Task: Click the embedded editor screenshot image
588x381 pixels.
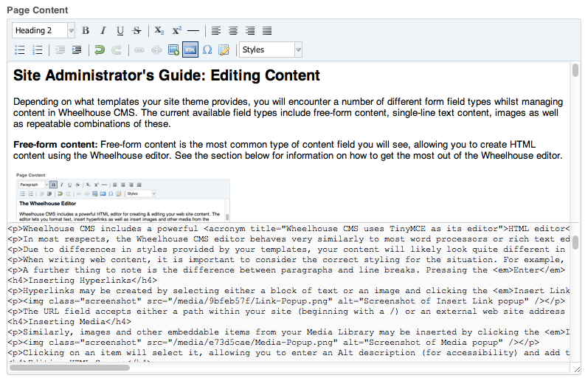Action: [x=123, y=197]
